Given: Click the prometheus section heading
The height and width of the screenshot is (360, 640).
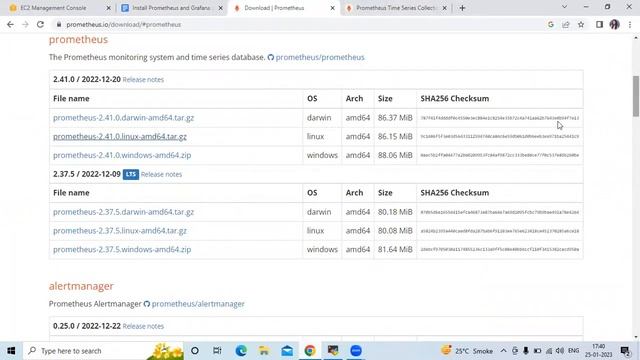Looking at the screenshot, I should click(78, 40).
